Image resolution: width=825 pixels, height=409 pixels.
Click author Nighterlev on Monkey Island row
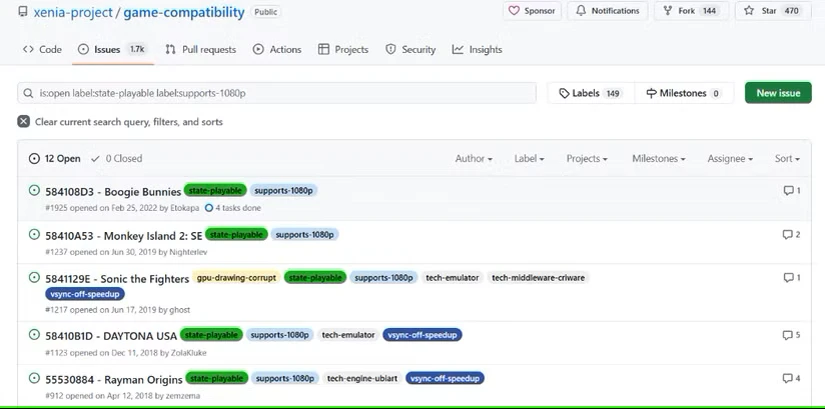[188, 252]
